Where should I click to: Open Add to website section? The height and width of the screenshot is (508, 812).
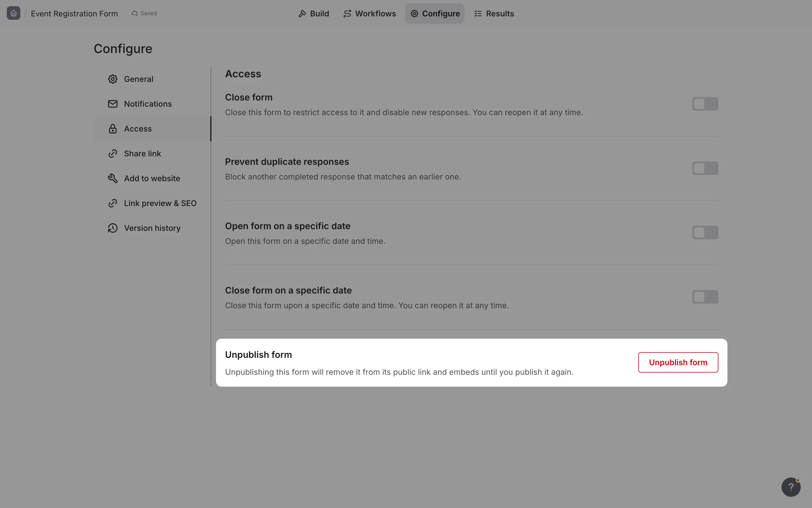(152, 178)
